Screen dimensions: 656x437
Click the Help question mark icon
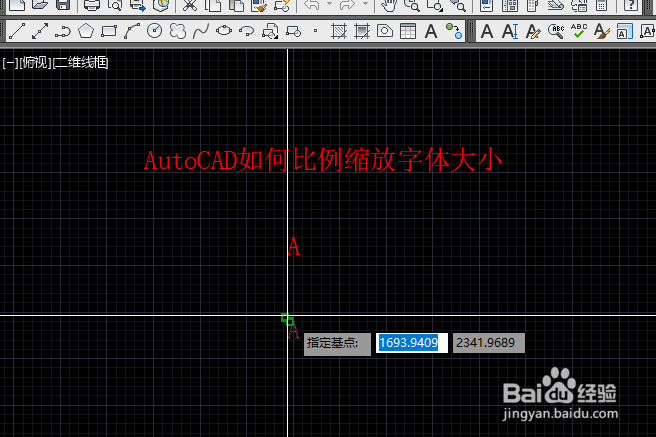630,5
